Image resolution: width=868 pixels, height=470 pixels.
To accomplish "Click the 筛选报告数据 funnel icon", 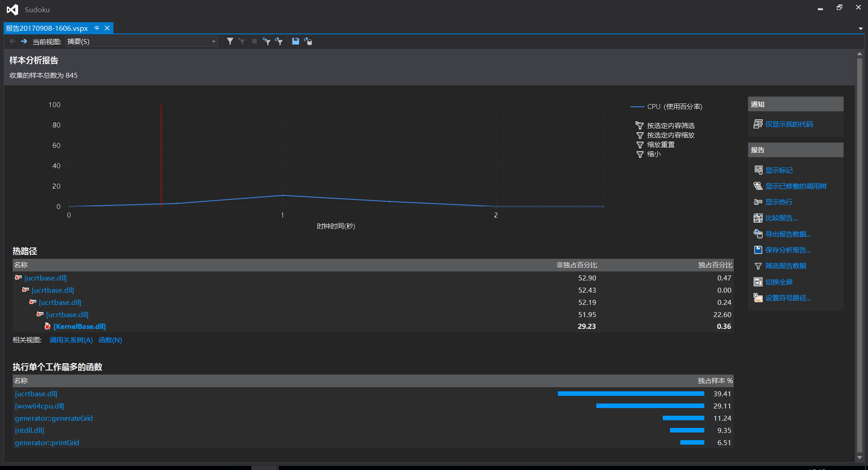I will tap(758, 266).
